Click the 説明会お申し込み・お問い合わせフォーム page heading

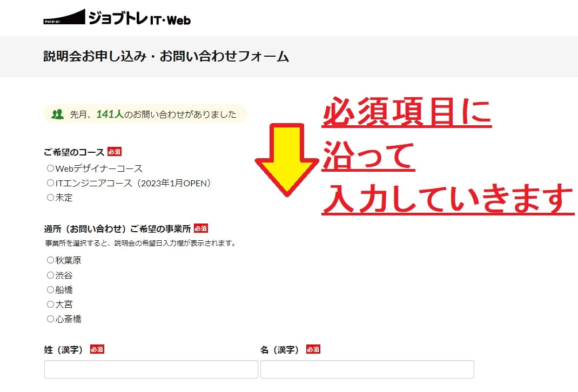tap(166, 56)
